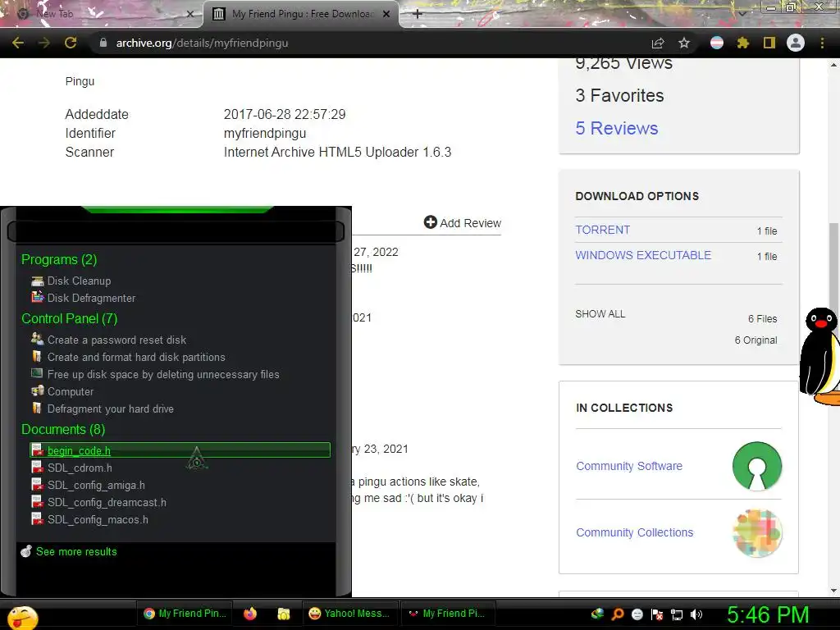Open the striped flag extension icon
The width and height of the screenshot is (840, 630).
(x=717, y=43)
